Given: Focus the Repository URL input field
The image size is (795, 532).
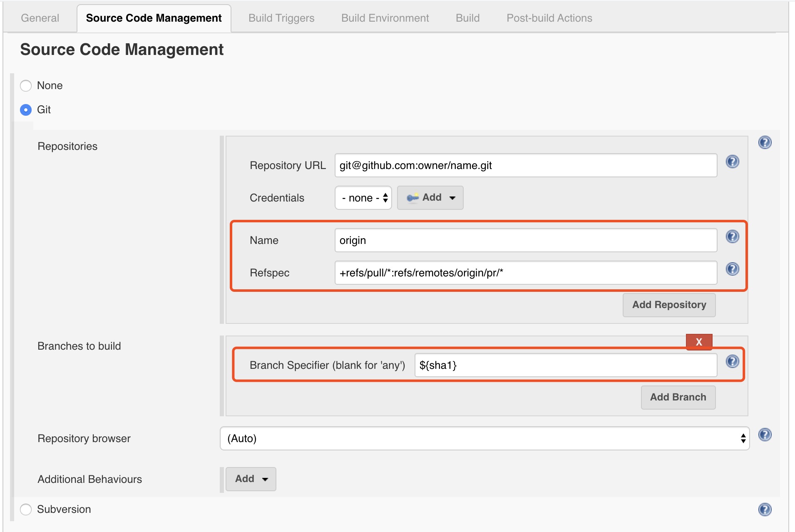Looking at the screenshot, I should click(526, 165).
